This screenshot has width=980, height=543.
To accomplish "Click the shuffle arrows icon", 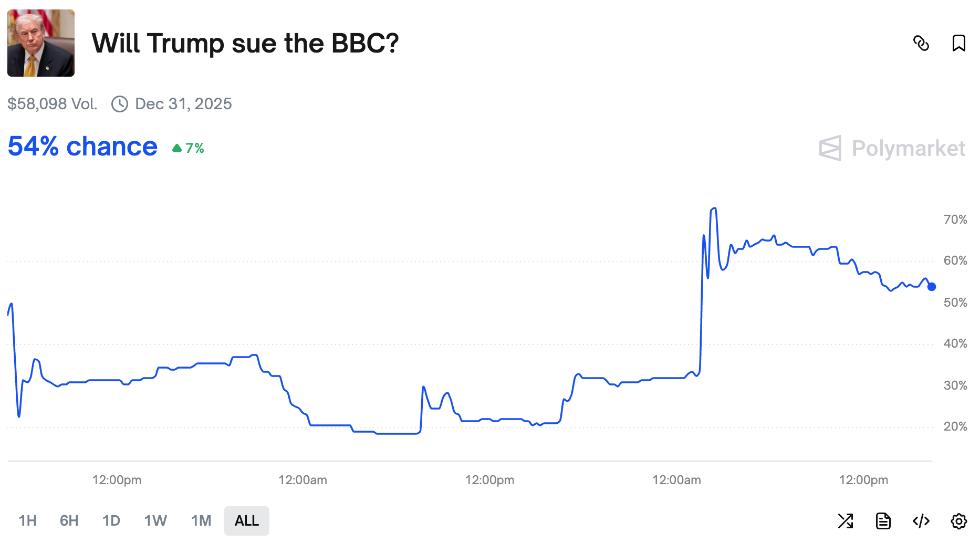I will (846, 521).
